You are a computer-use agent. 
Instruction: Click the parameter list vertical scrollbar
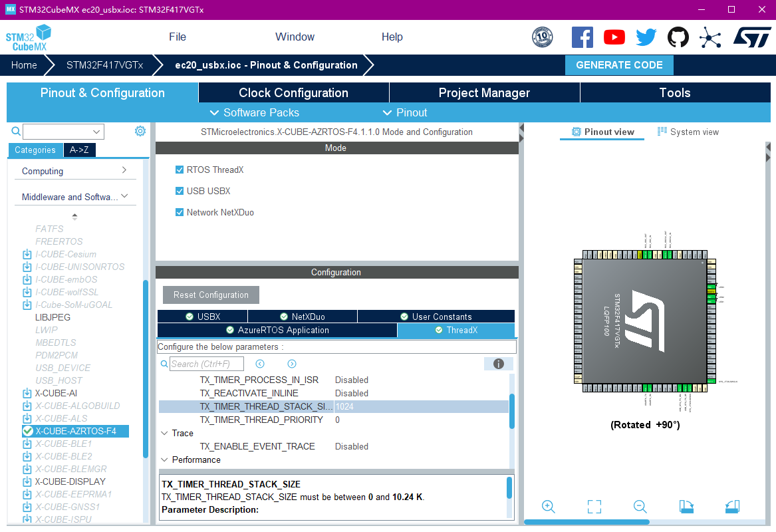coord(512,411)
